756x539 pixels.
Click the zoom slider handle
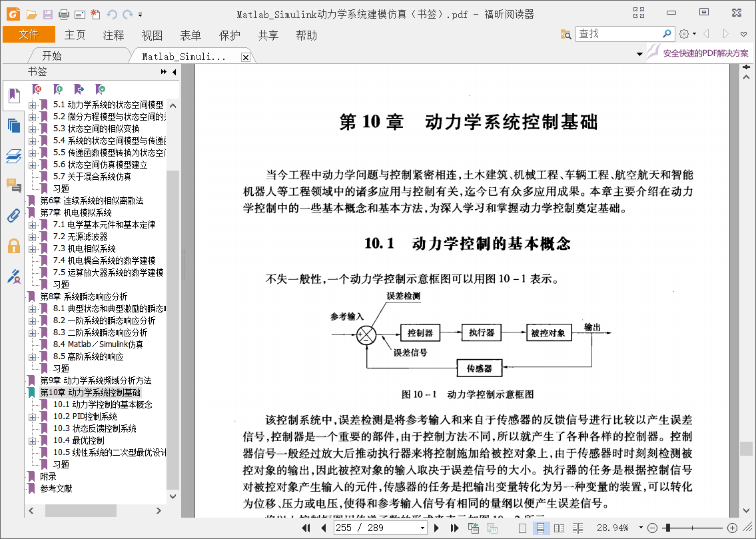coord(667,528)
